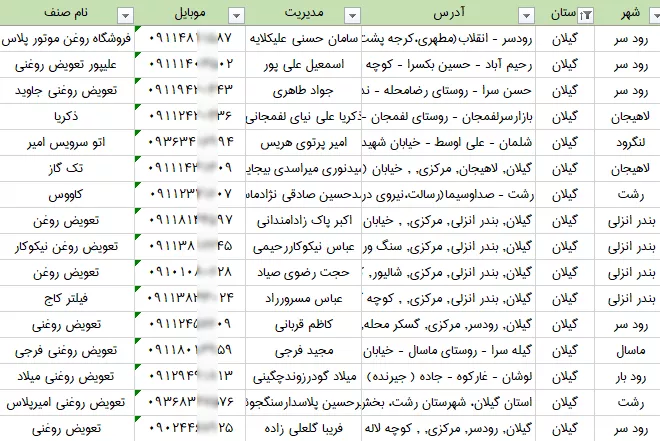Select the address cell starting رشت - صداوسیما

(449, 195)
